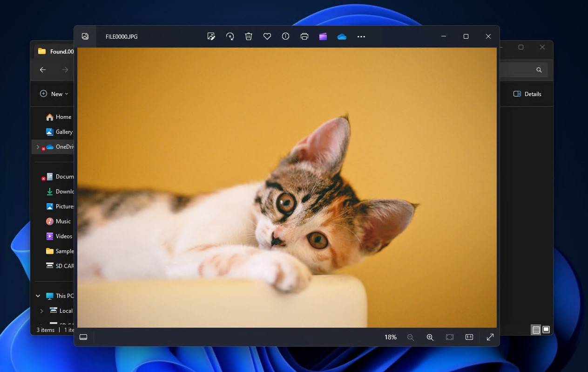Open the New dropdown in File Explorer
The height and width of the screenshot is (372, 588).
tap(54, 94)
